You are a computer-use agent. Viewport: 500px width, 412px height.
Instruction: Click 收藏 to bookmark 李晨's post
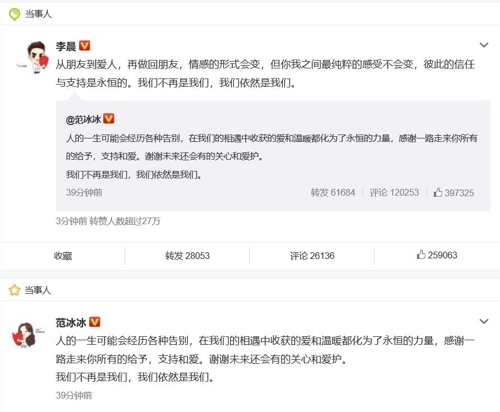point(63,256)
